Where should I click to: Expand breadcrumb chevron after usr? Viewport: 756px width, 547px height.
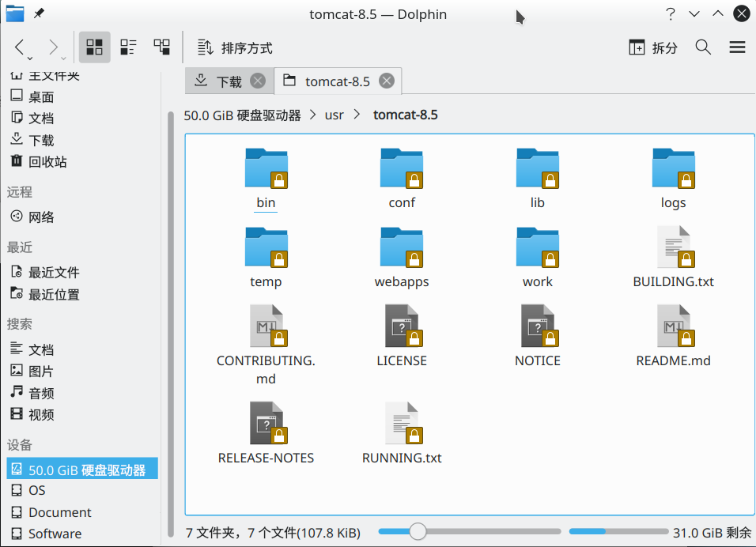(x=357, y=115)
